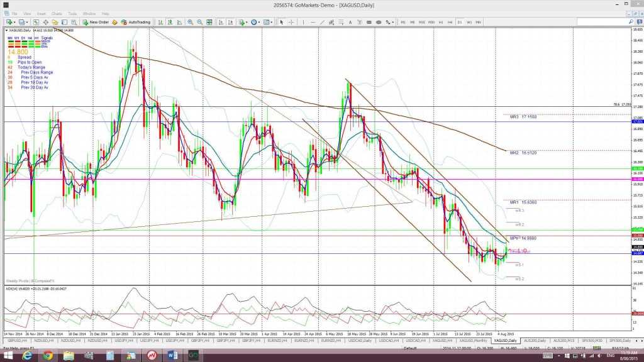Click the MetaEditor yellow diamond icon
The height and width of the screenshot is (362, 644).
[x=114, y=22]
